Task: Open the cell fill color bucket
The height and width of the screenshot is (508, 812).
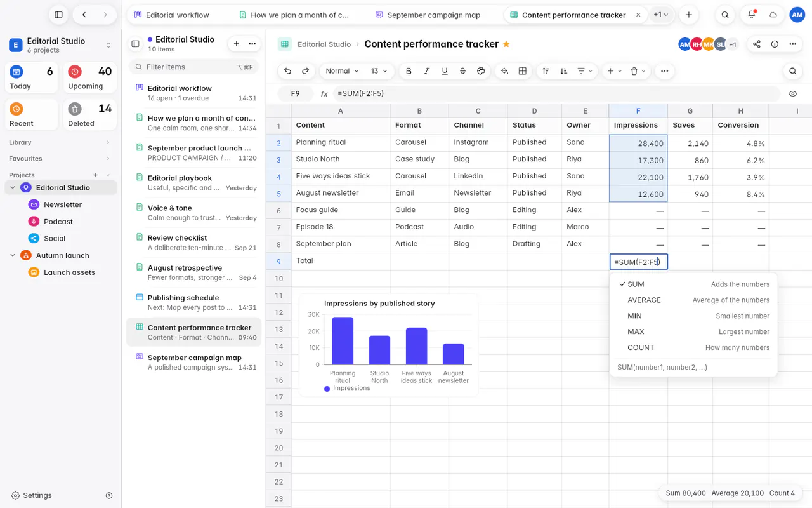Action: click(x=504, y=71)
